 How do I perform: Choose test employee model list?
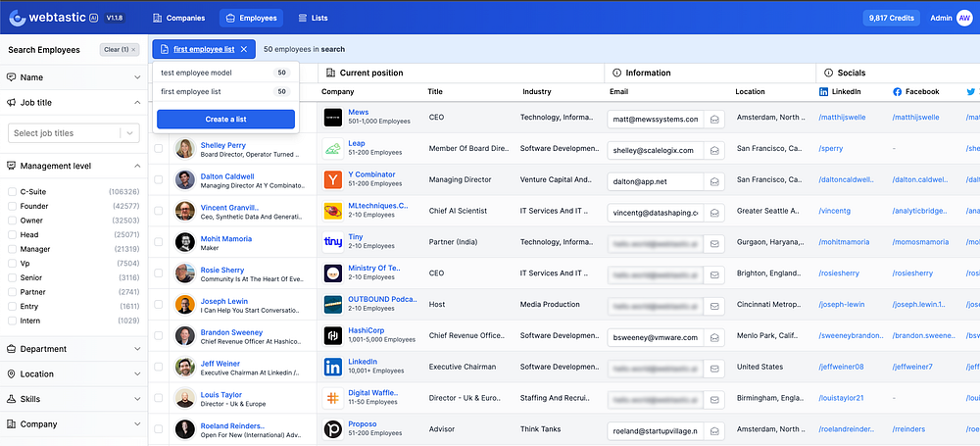click(x=225, y=73)
